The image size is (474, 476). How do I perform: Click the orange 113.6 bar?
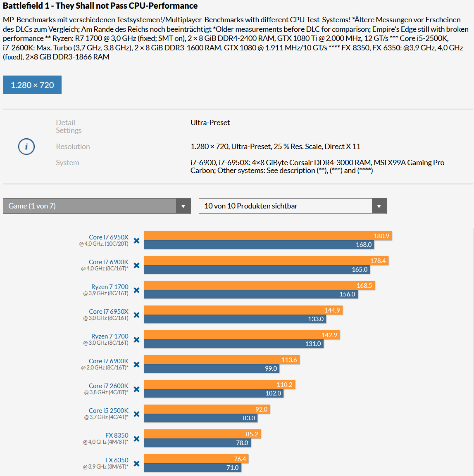coord(222,360)
